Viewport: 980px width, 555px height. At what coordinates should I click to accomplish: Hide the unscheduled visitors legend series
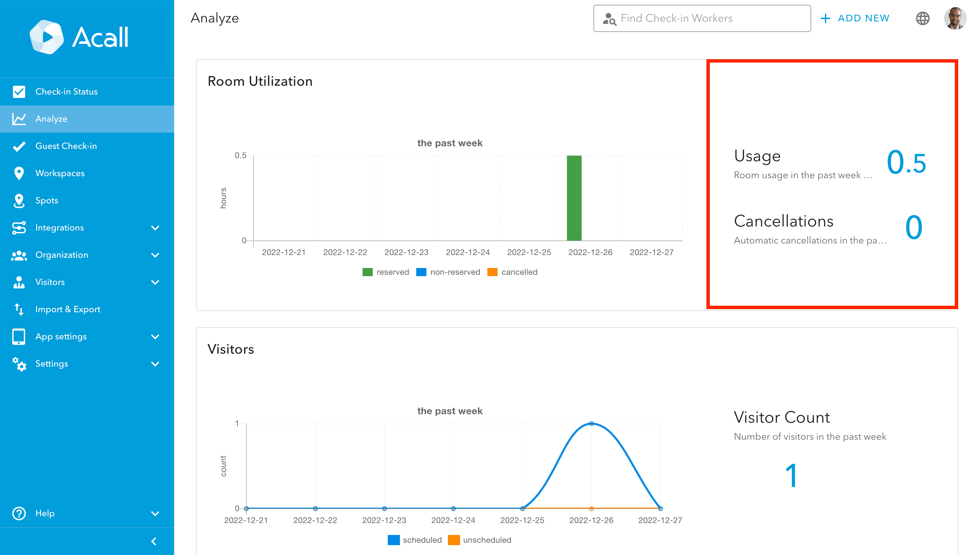(480, 540)
